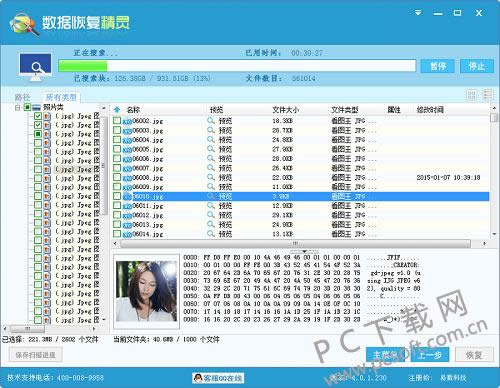Switch to detail list view icon
500x388 pixels.
tap(488, 95)
